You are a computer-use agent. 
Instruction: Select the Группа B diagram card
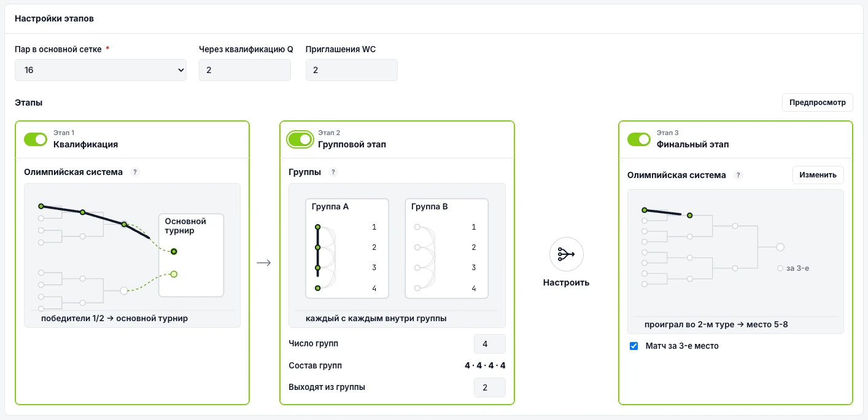[x=447, y=248]
